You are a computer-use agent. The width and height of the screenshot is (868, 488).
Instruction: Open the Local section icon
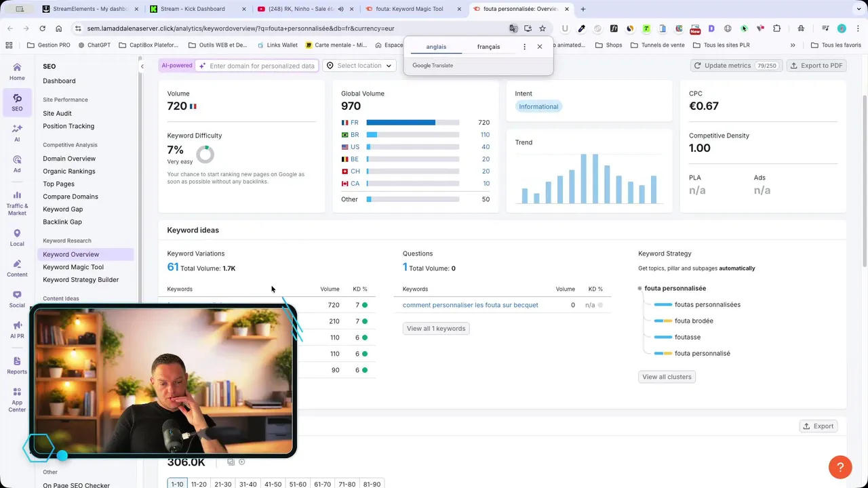tap(17, 238)
